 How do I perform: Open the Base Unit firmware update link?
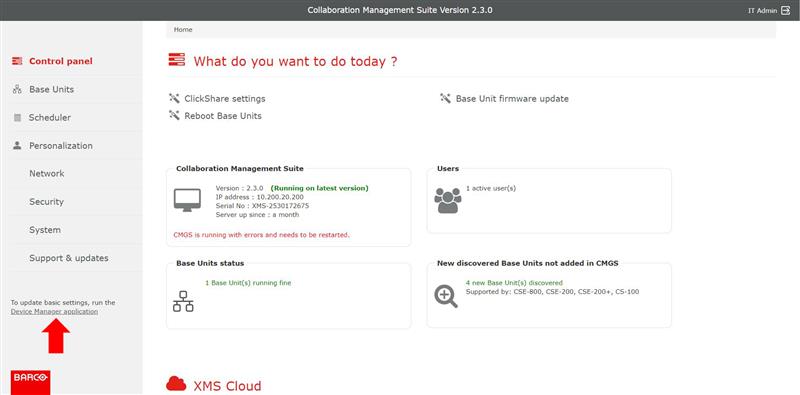(512, 98)
